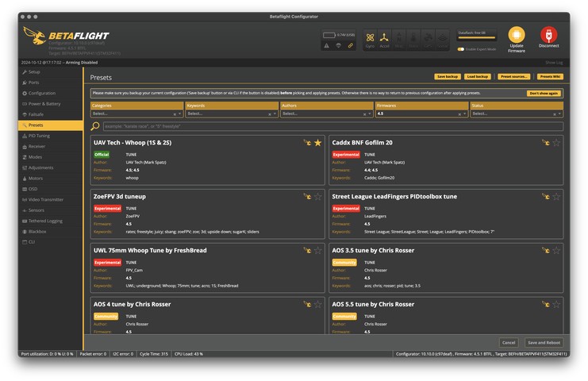This screenshot has width=588, height=381.
Task: Open the Status filter dropdown
Action: pyautogui.click(x=517, y=114)
